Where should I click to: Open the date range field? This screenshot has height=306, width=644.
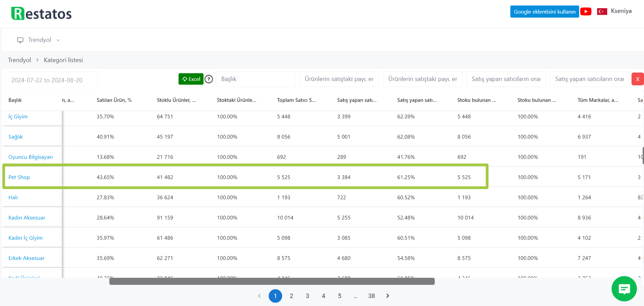pos(52,80)
